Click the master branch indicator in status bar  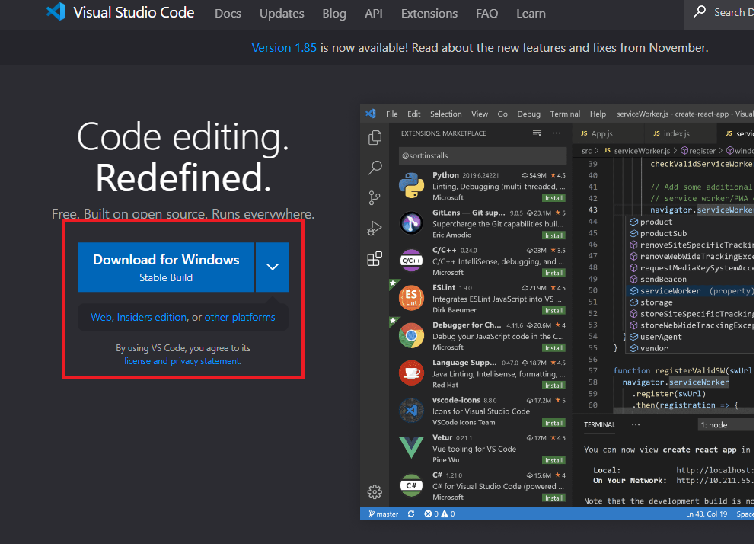coord(383,514)
